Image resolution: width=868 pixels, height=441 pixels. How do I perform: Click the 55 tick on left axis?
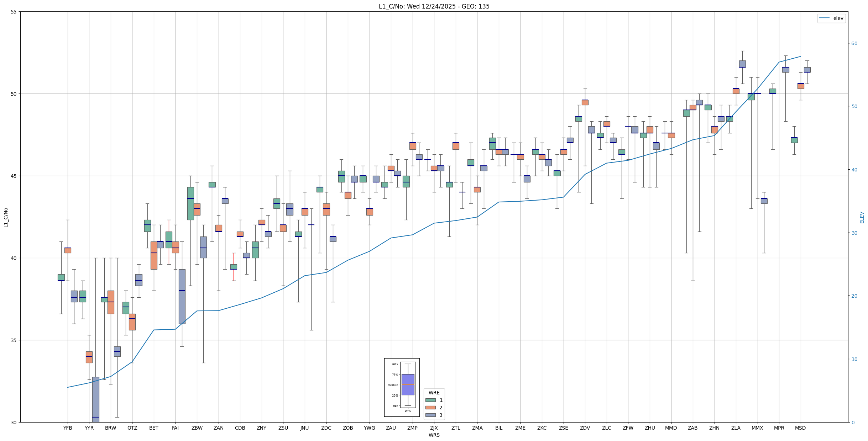14,12
